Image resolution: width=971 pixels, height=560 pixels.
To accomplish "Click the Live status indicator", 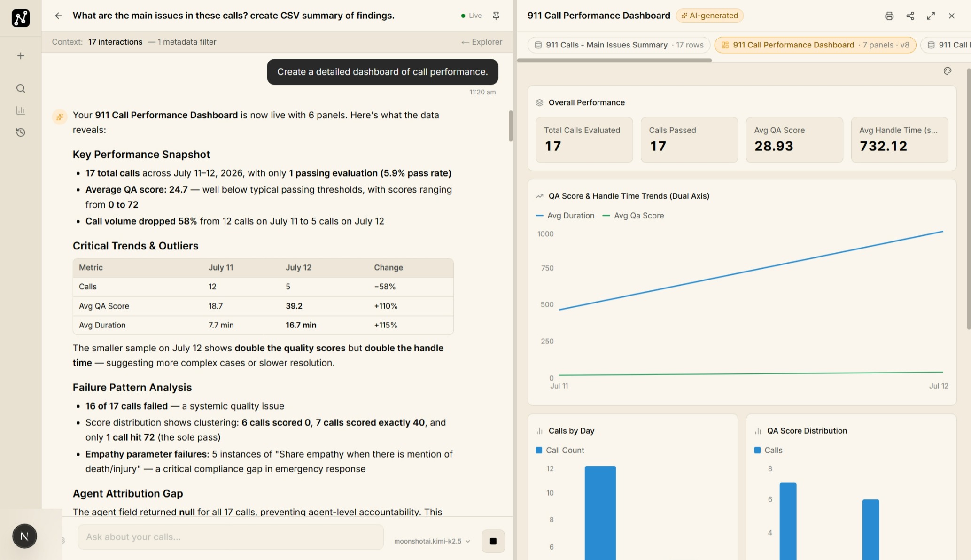I will [x=471, y=16].
